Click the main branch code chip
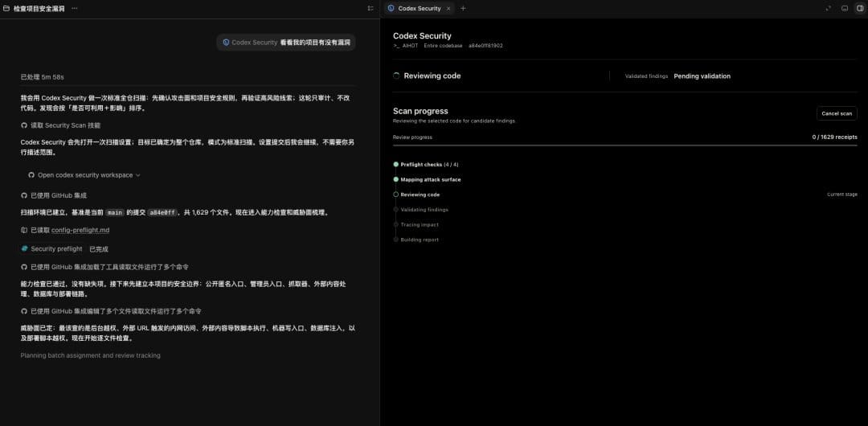 pyautogui.click(x=115, y=212)
